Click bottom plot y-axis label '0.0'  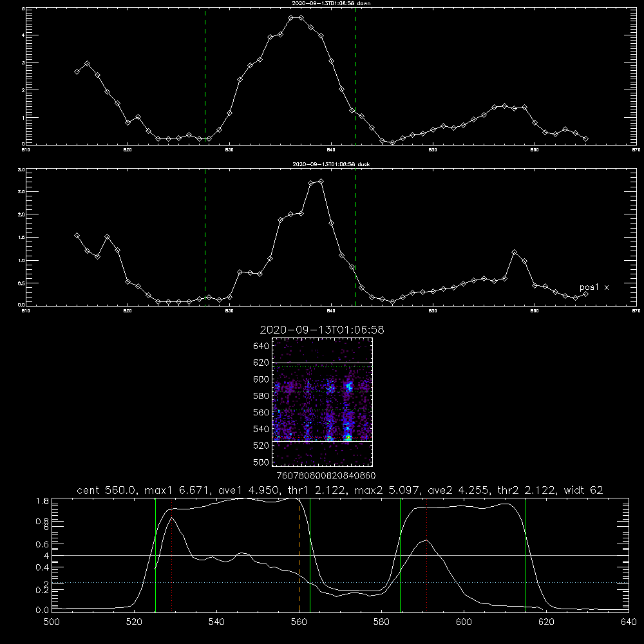click(42, 610)
